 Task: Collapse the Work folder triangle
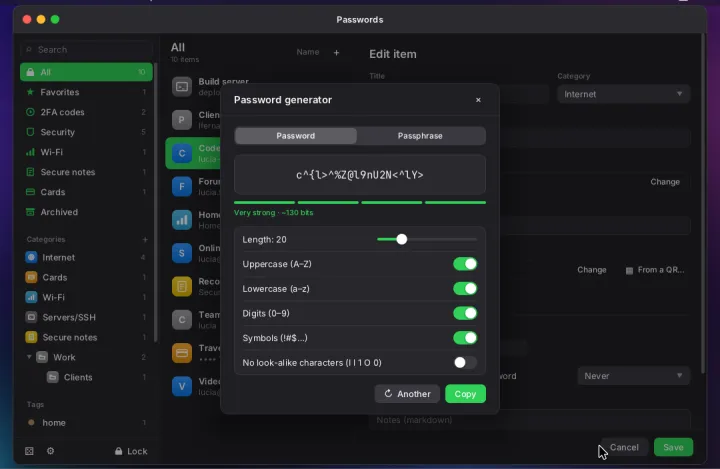coord(29,357)
